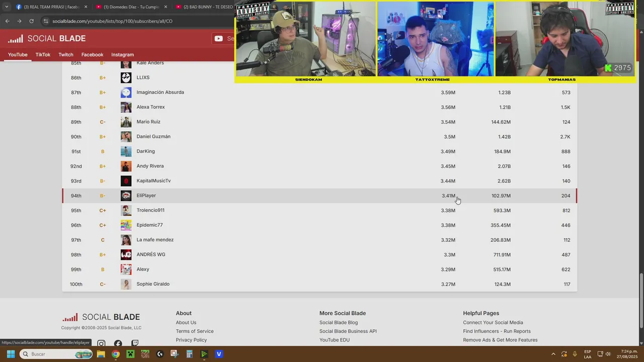Open the tab search dropdown arrow
Image resolution: width=644 pixels, height=362 pixels.
(x=7, y=7)
